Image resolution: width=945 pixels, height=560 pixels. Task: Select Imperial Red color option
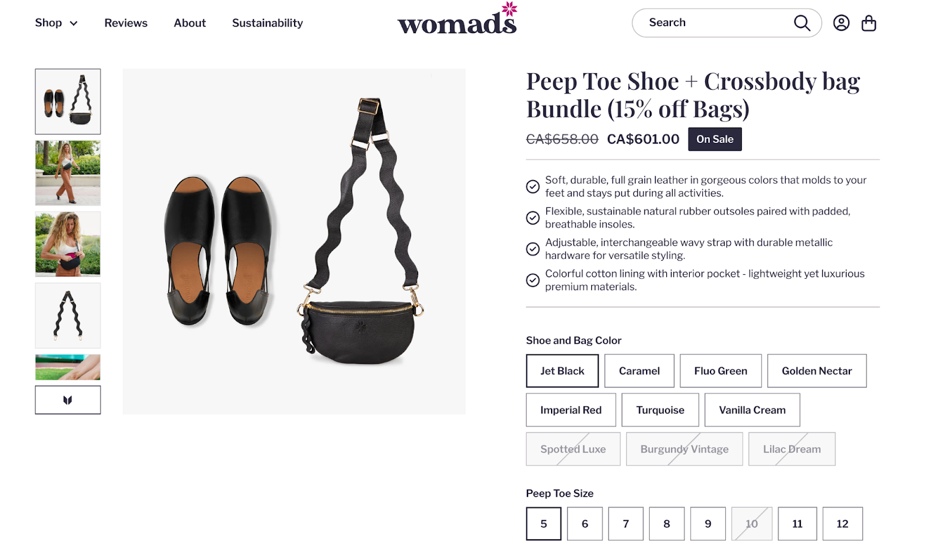coord(571,410)
